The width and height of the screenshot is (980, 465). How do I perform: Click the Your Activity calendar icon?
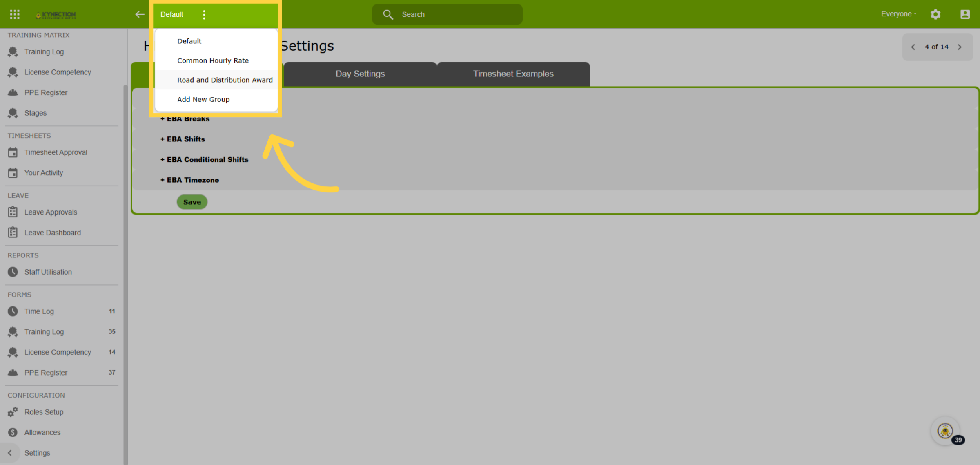click(13, 173)
